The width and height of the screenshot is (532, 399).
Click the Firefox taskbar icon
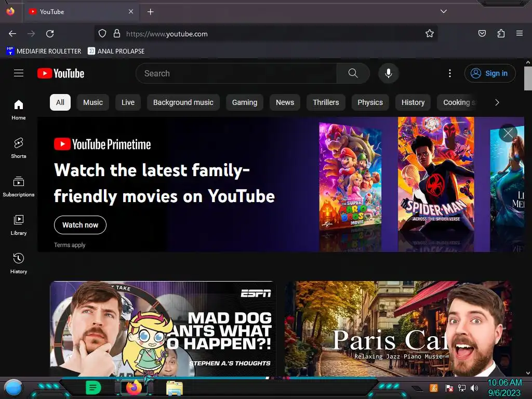pyautogui.click(x=134, y=388)
